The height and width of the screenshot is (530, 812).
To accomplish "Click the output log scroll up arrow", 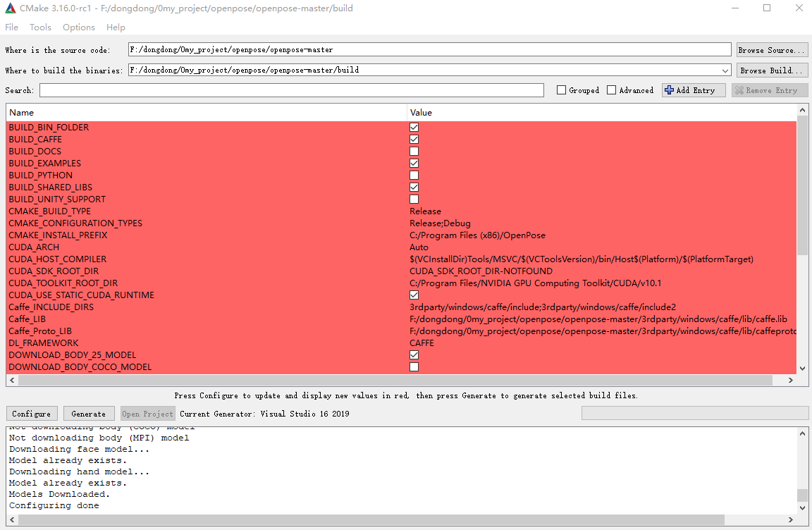I will click(802, 433).
